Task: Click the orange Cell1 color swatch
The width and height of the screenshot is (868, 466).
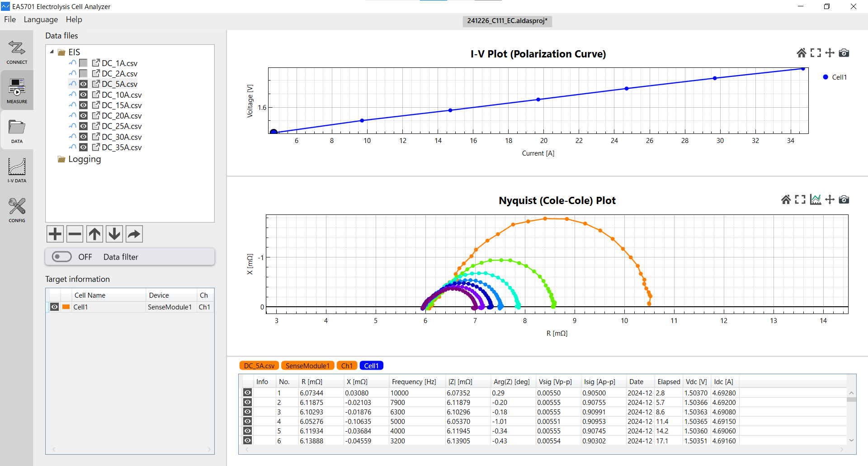Action: click(66, 307)
